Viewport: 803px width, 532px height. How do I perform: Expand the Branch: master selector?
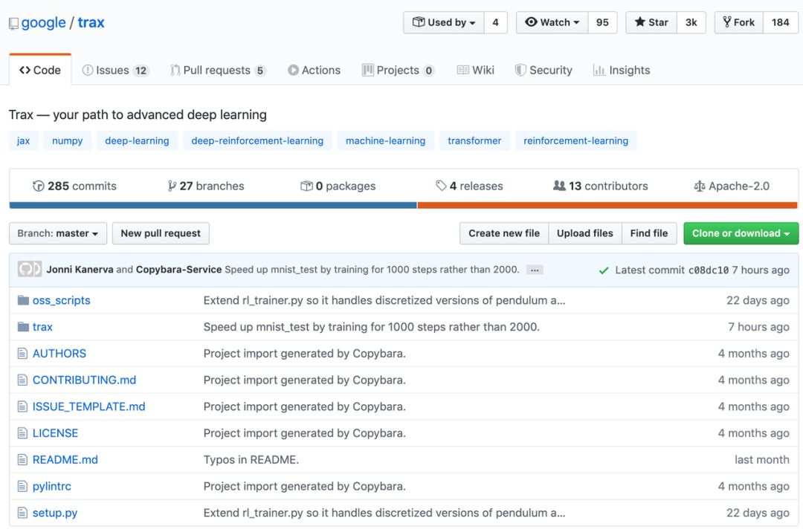[x=58, y=233]
